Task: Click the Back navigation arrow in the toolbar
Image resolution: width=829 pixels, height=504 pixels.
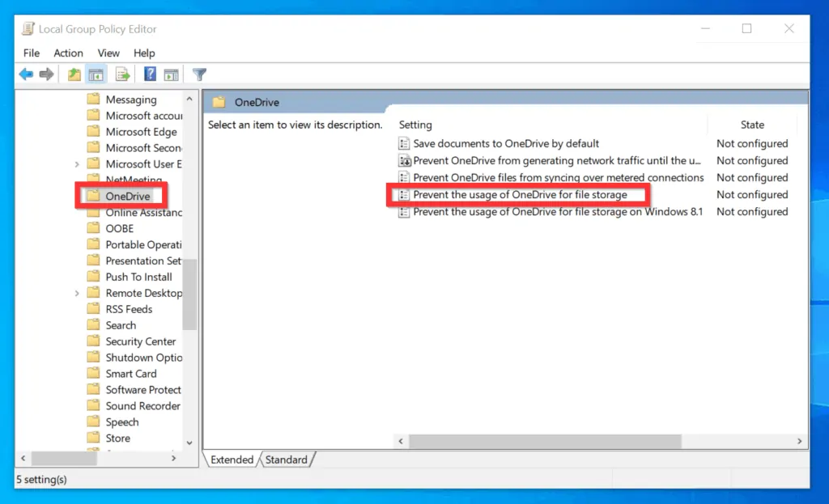Action: 26,74
